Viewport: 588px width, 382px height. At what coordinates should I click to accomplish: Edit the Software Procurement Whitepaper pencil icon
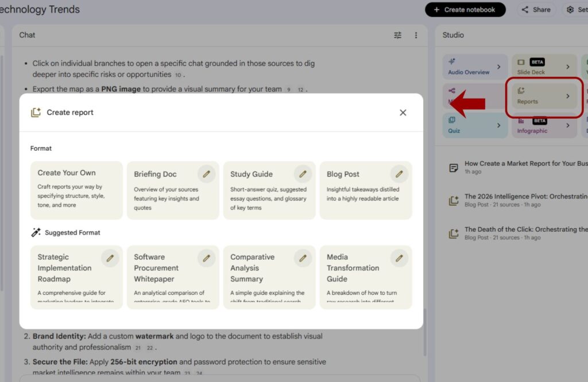click(x=206, y=258)
